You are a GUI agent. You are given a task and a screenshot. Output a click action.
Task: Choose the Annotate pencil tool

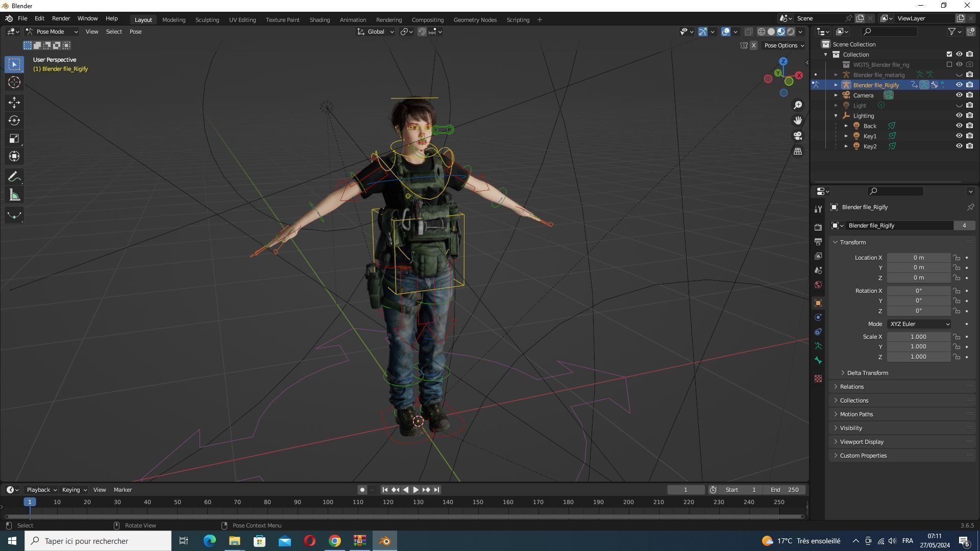click(14, 177)
